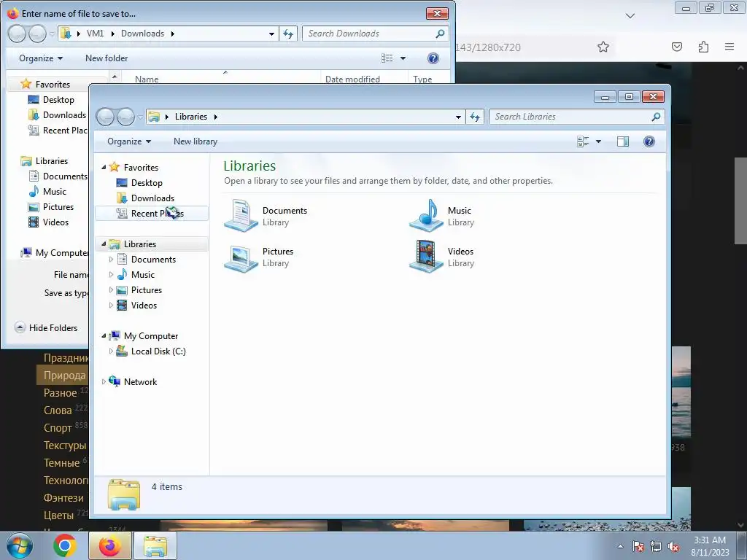Click the Downloads breadcrumb in save dialog
The image size is (747, 560).
coord(142,34)
